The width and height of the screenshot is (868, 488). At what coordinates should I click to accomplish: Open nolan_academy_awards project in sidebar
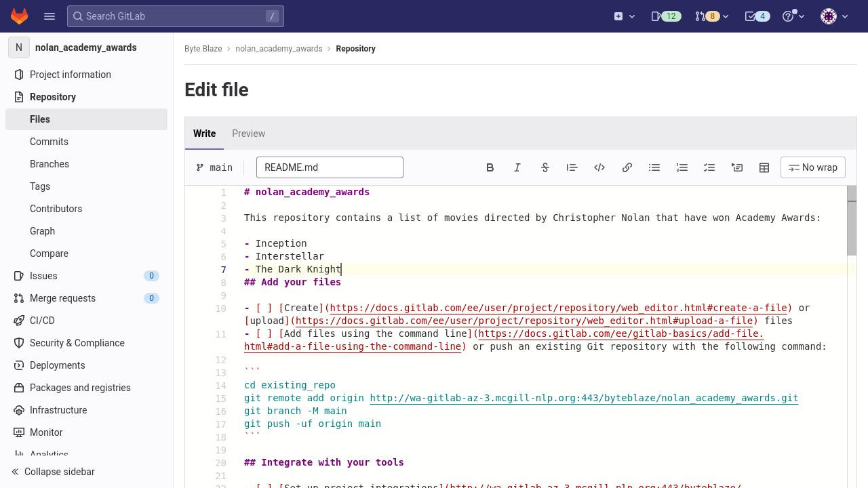86,47
